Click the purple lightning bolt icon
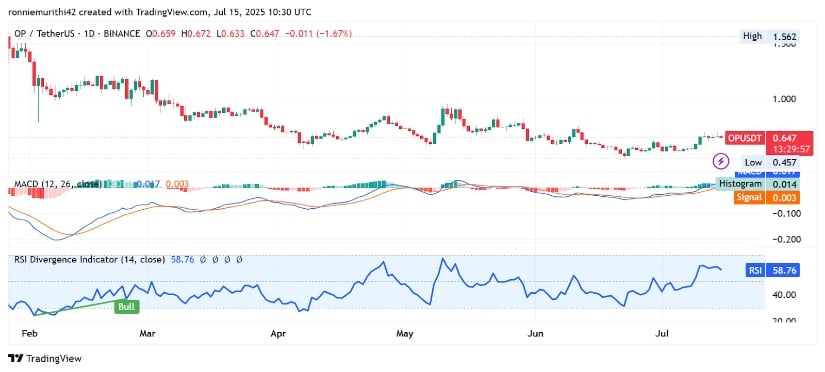Image resolution: width=825 pixels, height=372 pixels. [722, 160]
